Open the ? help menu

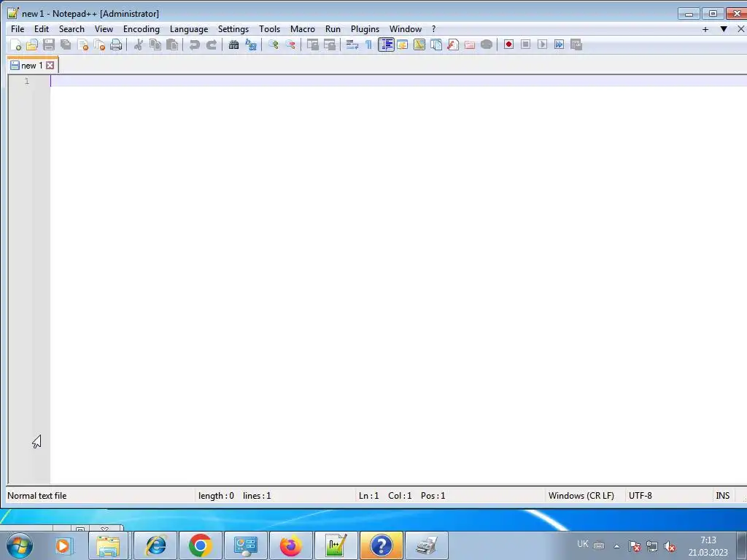pos(433,29)
